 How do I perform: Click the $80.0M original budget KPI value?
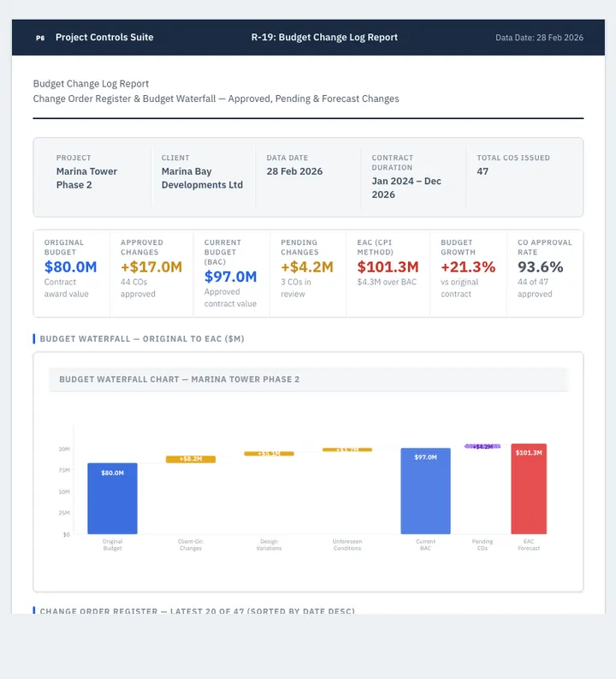tap(70, 267)
